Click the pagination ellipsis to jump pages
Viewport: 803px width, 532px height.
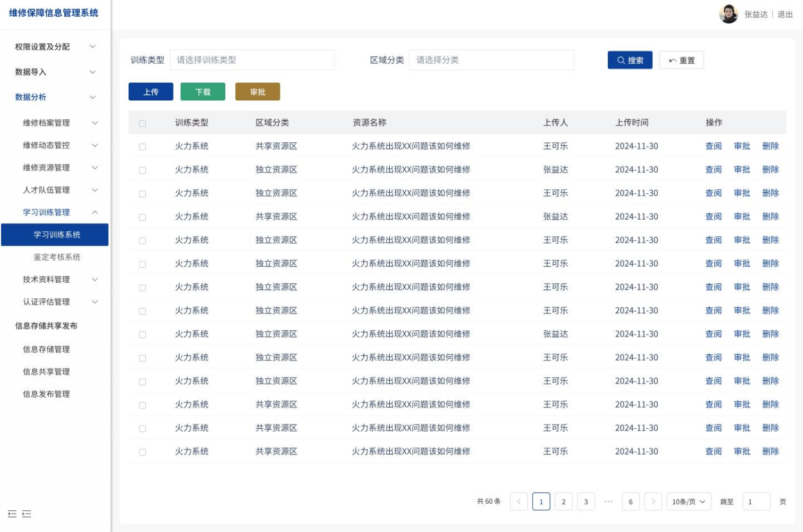[x=608, y=501]
